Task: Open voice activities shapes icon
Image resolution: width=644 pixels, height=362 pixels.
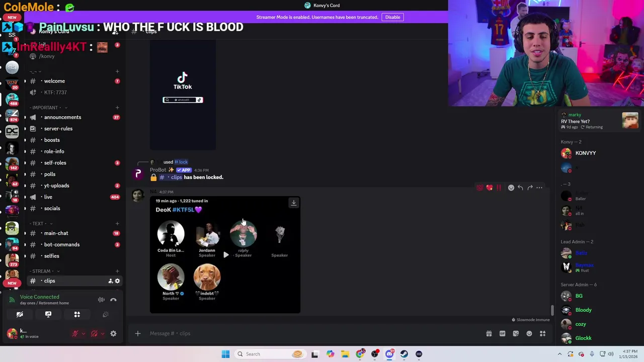Action: click(77, 314)
